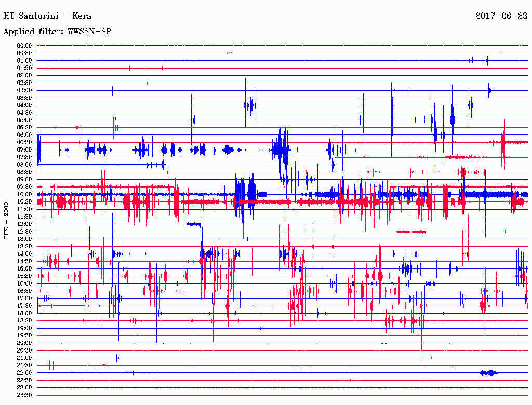532x405 pixels.
Task: Select the 02:00 time label
Action: (24, 75)
